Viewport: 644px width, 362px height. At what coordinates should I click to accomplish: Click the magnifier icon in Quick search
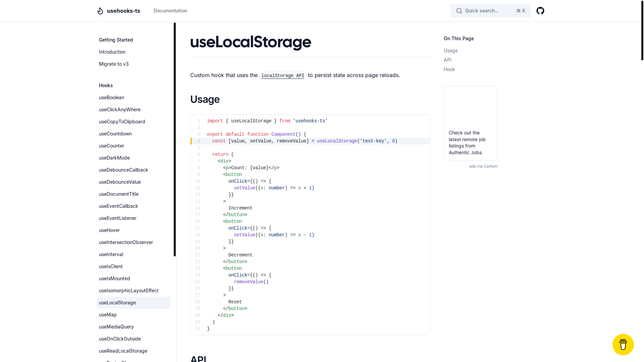459,11
